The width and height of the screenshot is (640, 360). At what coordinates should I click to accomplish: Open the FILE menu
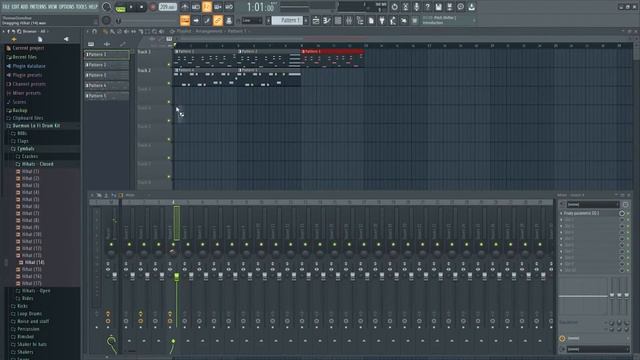(x=6, y=7)
